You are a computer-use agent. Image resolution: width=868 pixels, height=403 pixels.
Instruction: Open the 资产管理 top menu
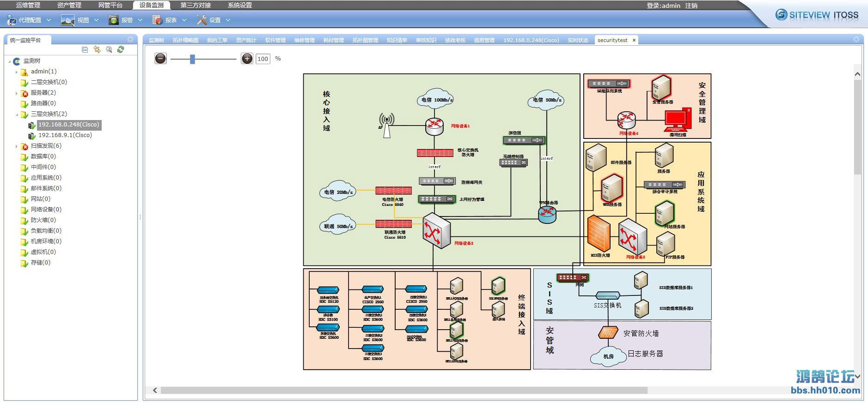(x=69, y=5)
